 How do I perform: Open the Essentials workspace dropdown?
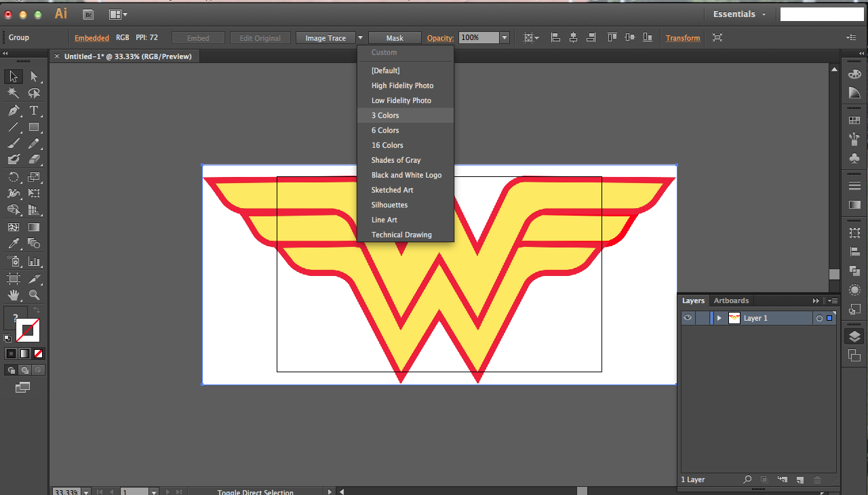click(740, 14)
